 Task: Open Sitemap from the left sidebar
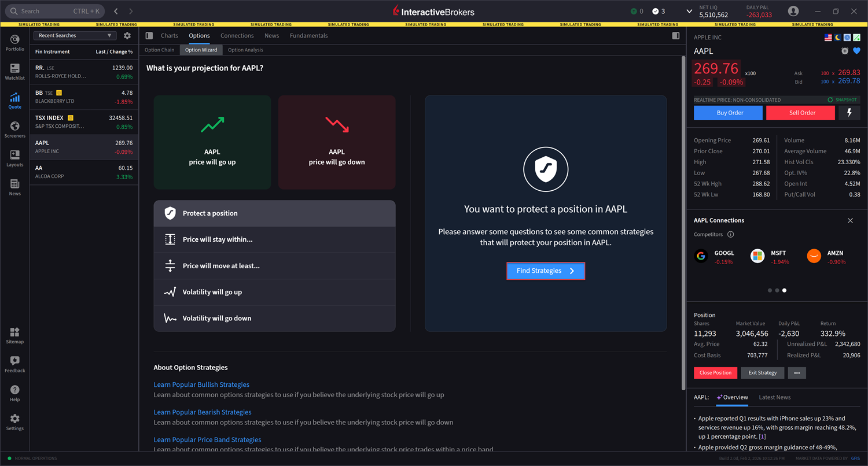click(14, 335)
